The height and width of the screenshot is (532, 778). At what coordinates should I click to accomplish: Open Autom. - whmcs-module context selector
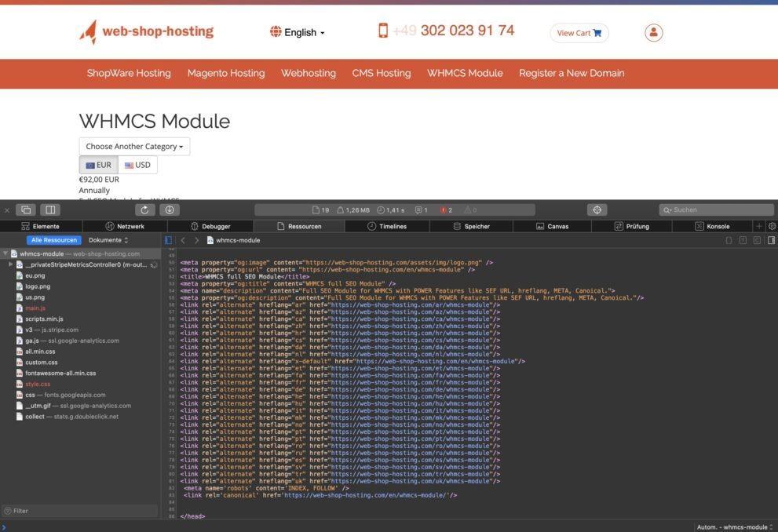[735, 527]
